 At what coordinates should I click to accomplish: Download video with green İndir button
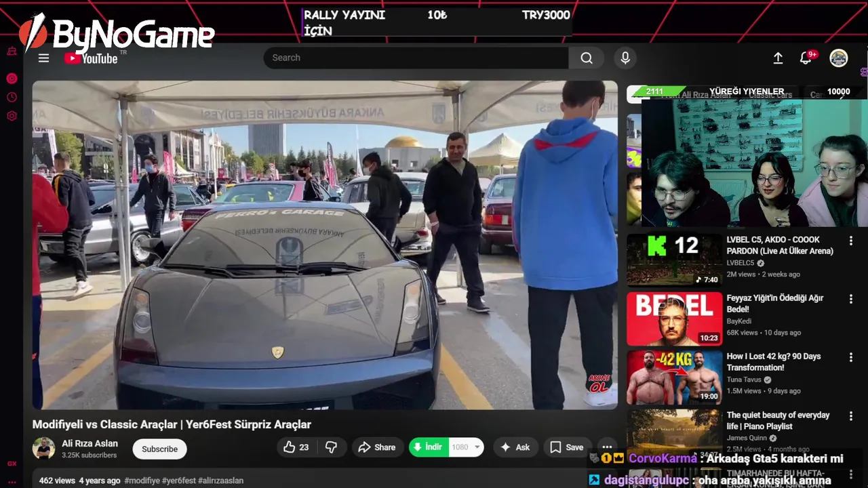pos(428,447)
